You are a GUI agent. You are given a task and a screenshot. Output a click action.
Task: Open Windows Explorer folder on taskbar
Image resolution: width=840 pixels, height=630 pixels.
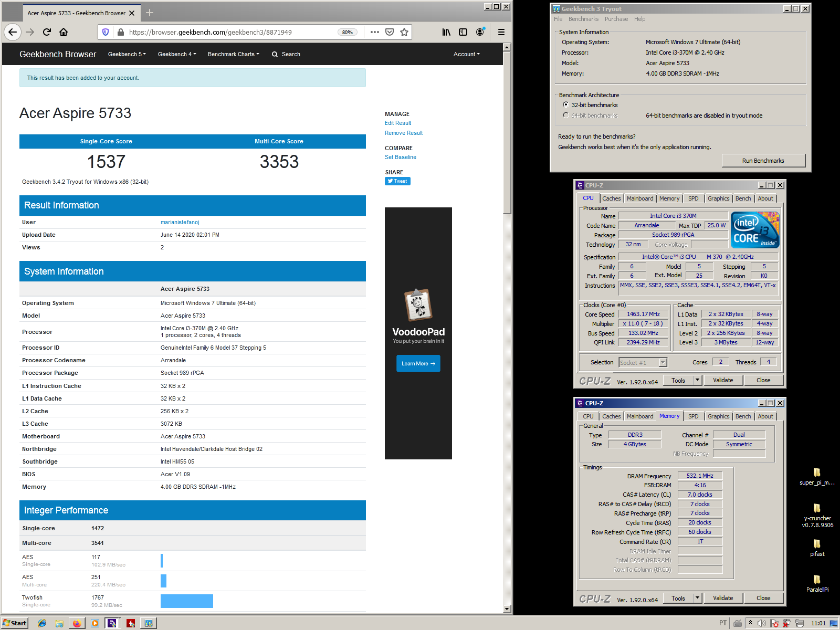pos(59,623)
